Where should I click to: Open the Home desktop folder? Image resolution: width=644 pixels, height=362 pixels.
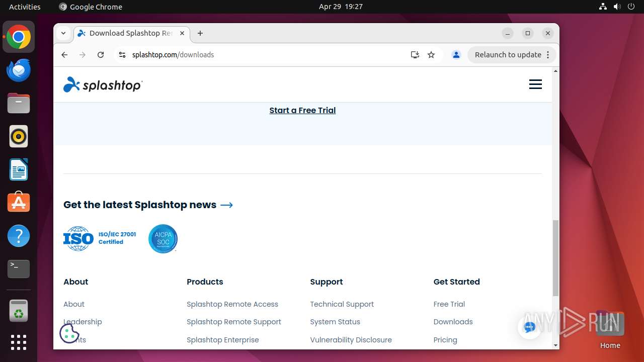(x=610, y=330)
